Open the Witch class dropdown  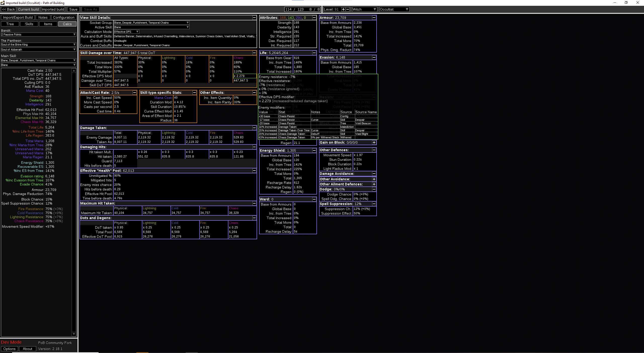tap(364, 9)
